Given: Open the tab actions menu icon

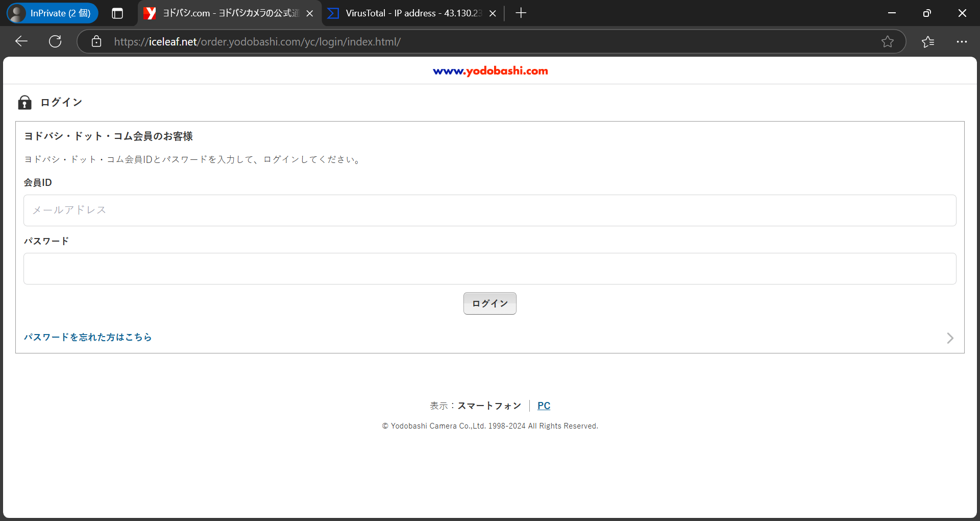Looking at the screenshot, I should [x=117, y=13].
